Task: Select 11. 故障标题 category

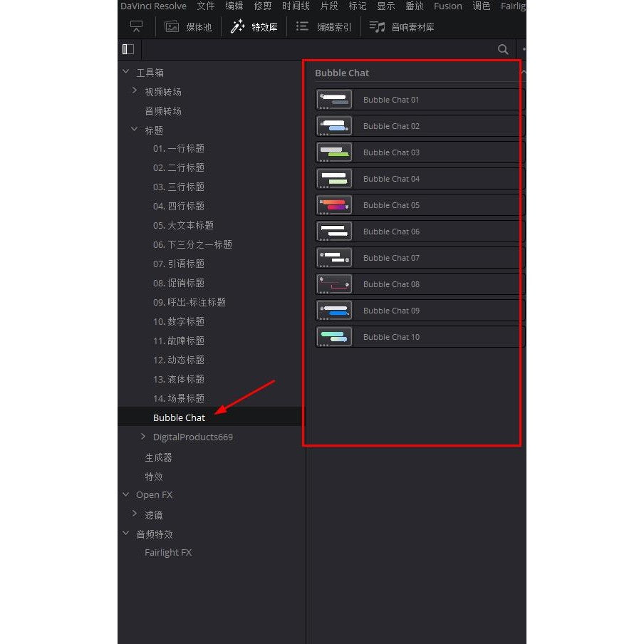Action: [179, 341]
